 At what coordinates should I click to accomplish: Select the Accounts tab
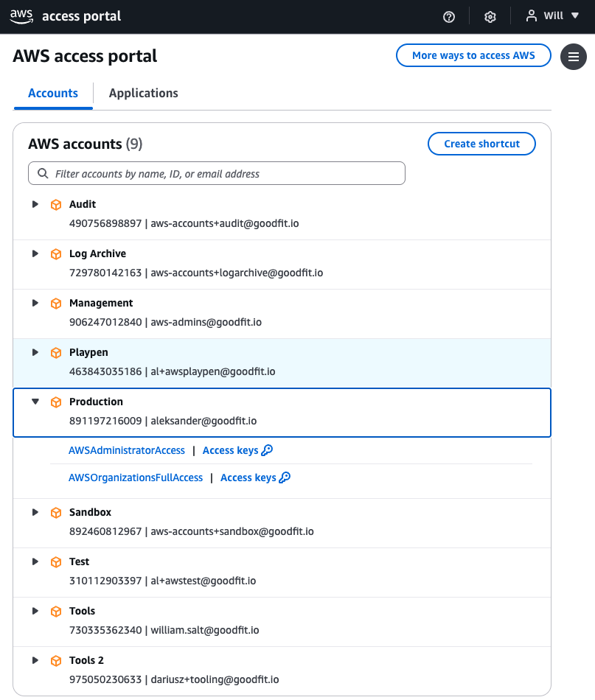[x=53, y=94]
